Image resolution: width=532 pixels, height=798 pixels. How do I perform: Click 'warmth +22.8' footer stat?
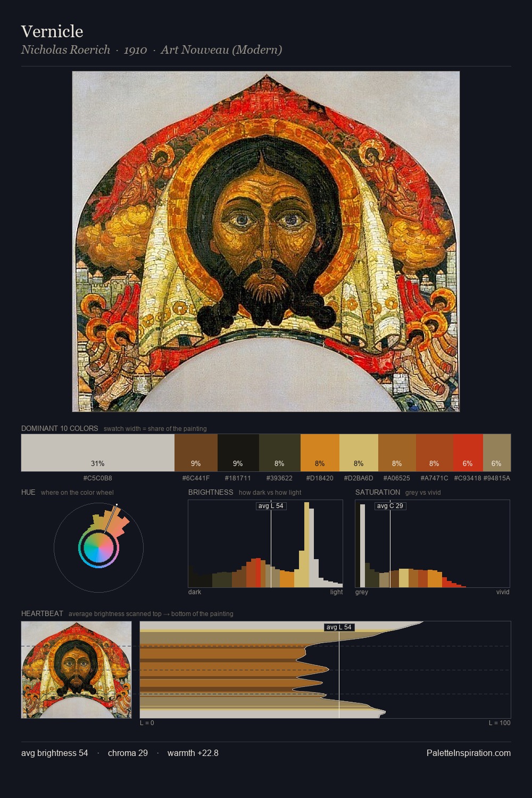pyautogui.click(x=193, y=753)
